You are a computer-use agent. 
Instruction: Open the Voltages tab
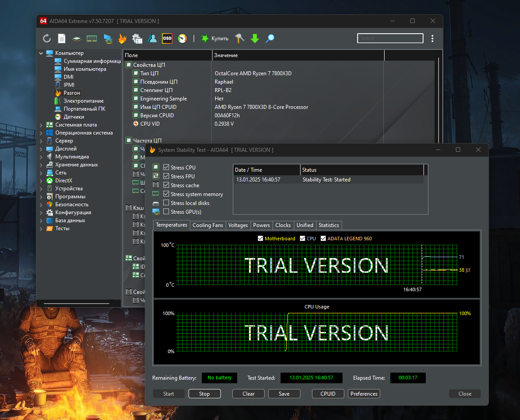(238, 225)
